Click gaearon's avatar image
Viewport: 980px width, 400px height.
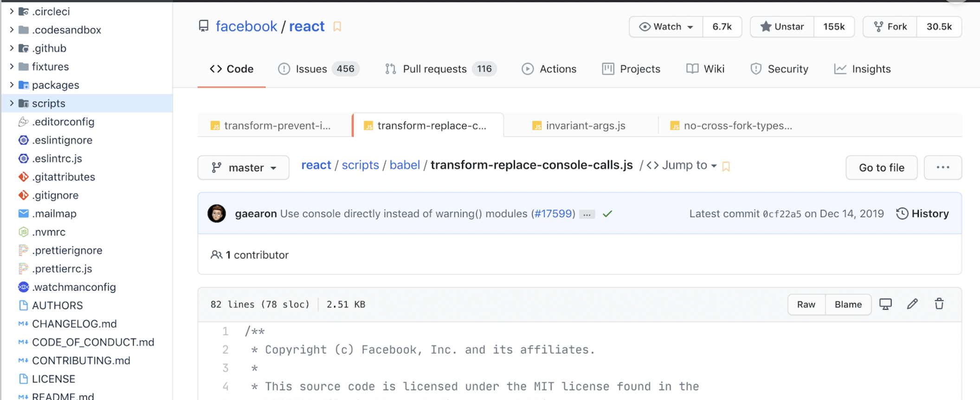217,213
